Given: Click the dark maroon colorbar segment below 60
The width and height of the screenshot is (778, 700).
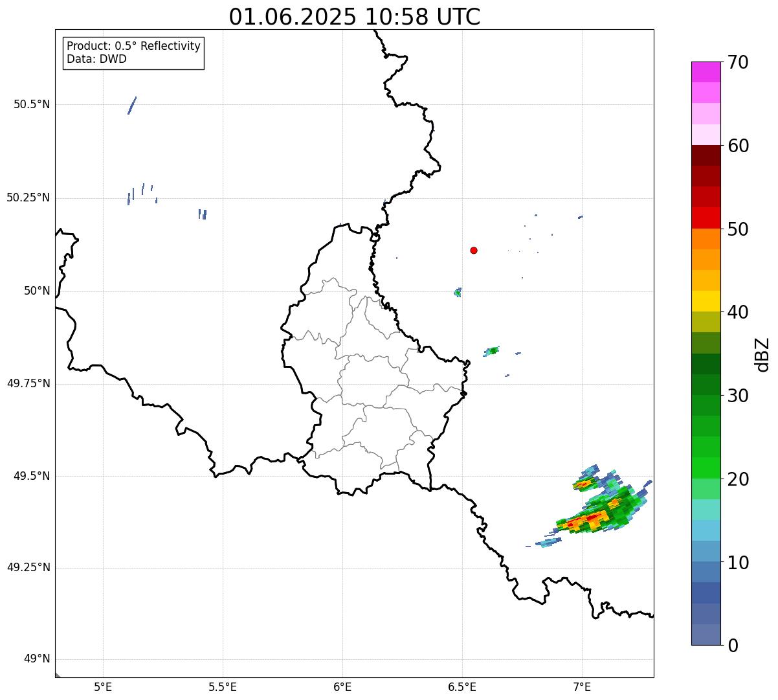Looking at the screenshot, I should (706, 155).
